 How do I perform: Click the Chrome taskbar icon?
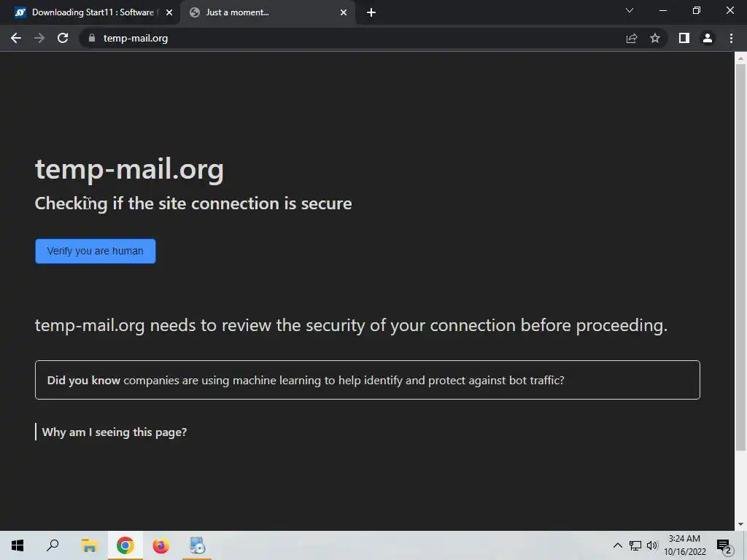125,545
